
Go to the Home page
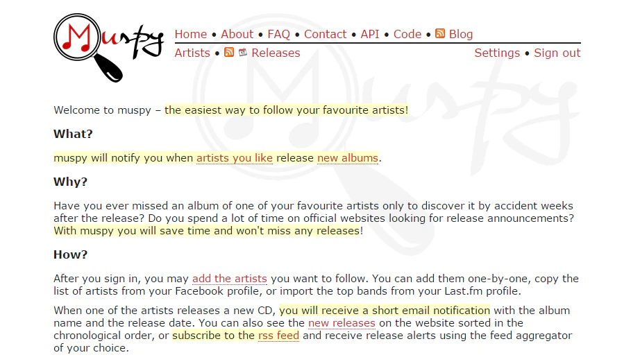point(191,34)
